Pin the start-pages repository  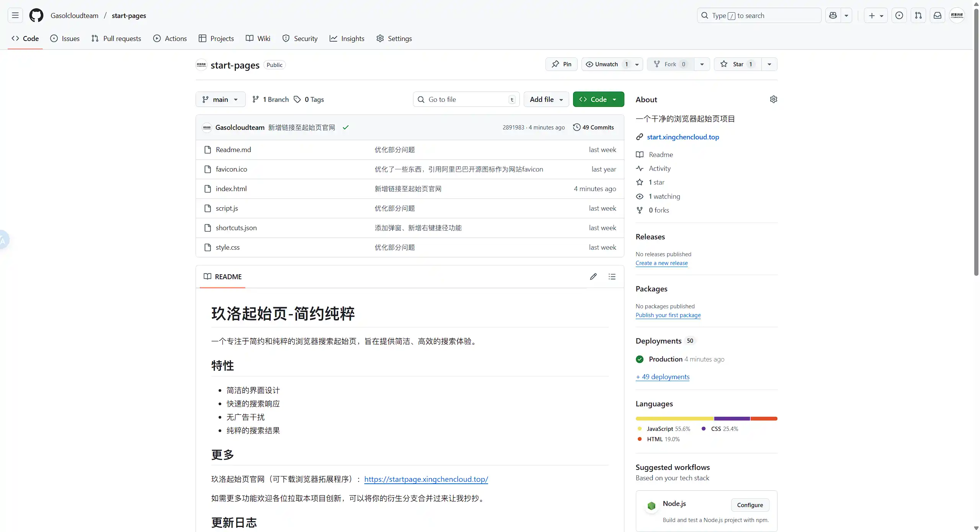[561, 64]
